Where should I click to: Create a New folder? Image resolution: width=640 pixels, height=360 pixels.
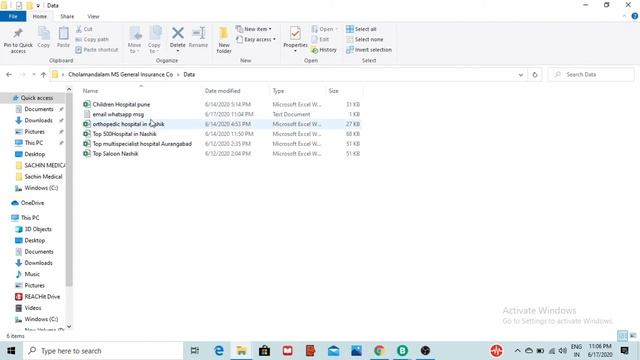click(224, 40)
